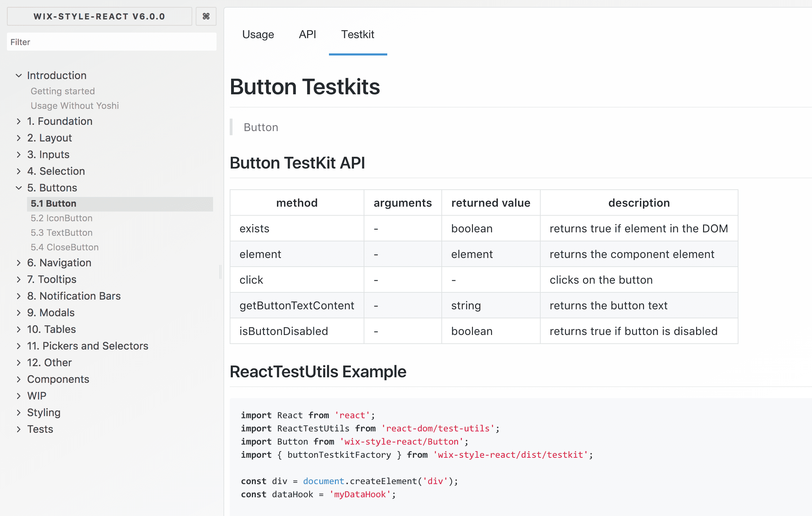Open the 5.2 IconButton story
Viewport: 812px width, 516px height.
tap(61, 218)
